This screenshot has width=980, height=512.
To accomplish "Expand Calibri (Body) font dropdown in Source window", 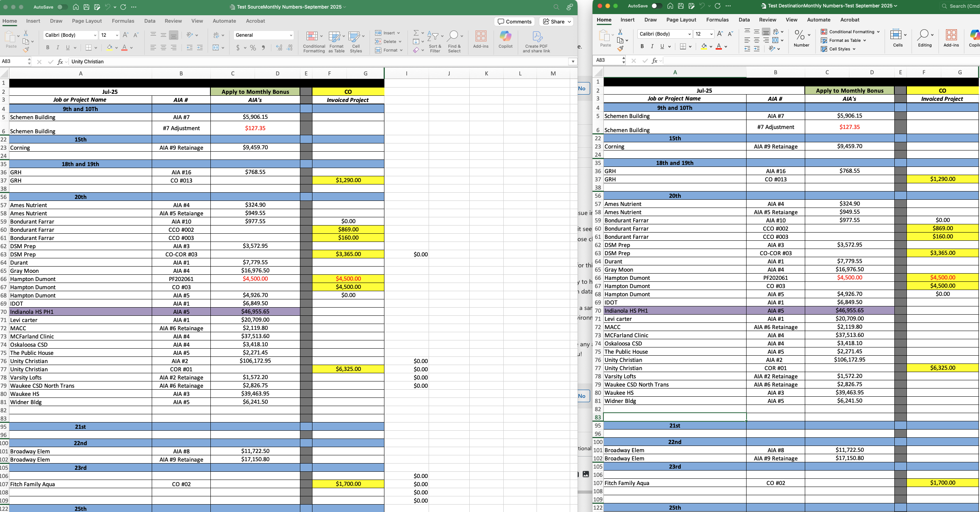I will point(95,35).
